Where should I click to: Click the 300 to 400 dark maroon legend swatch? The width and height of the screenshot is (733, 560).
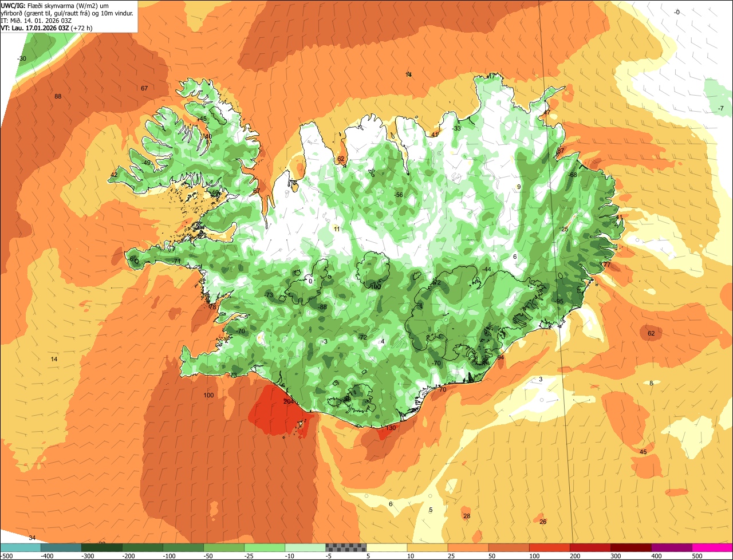[630, 547]
